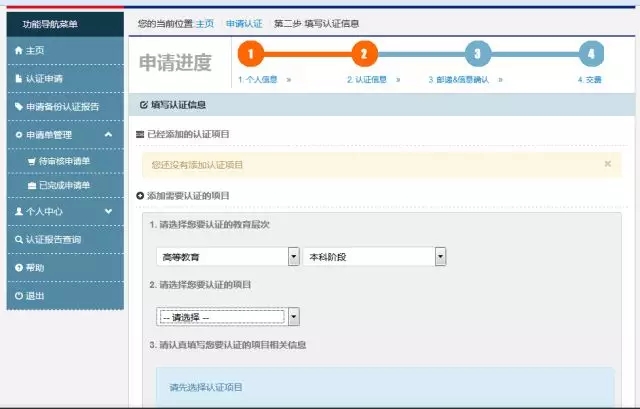
Task: Click the plus icon beside 添加需要认证的项目
Action: pyautogui.click(x=140, y=196)
